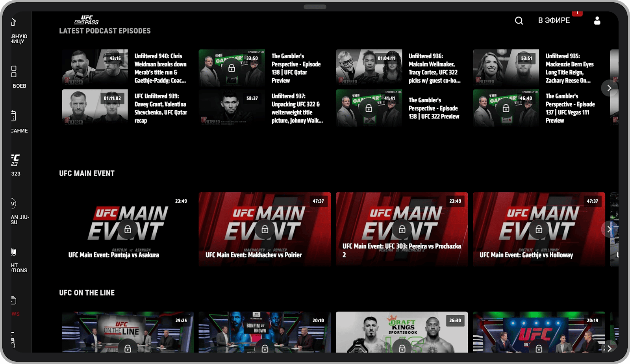Open the UFC 323 sidebar item
The width and height of the screenshot is (630, 364).
click(x=15, y=165)
